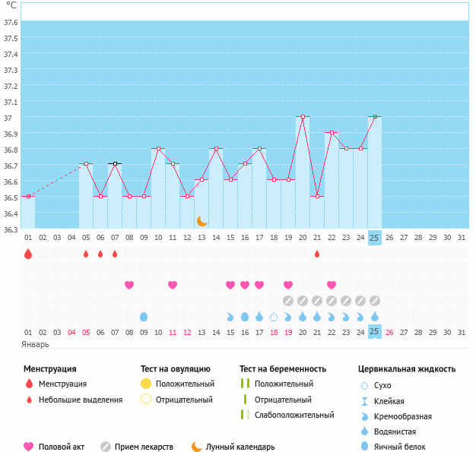The height and width of the screenshot is (452, 476).
Task: Click the dry cervical fluid icon on day 18
Action: (x=274, y=316)
